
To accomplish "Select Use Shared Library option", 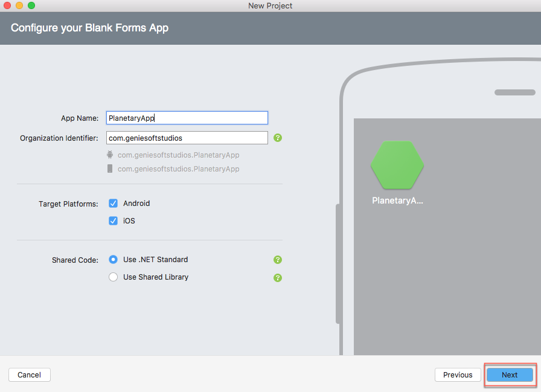I will (113, 277).
